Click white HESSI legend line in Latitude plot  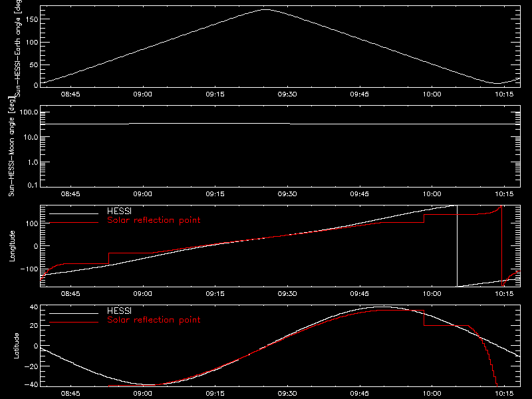[x=74, y=313]
